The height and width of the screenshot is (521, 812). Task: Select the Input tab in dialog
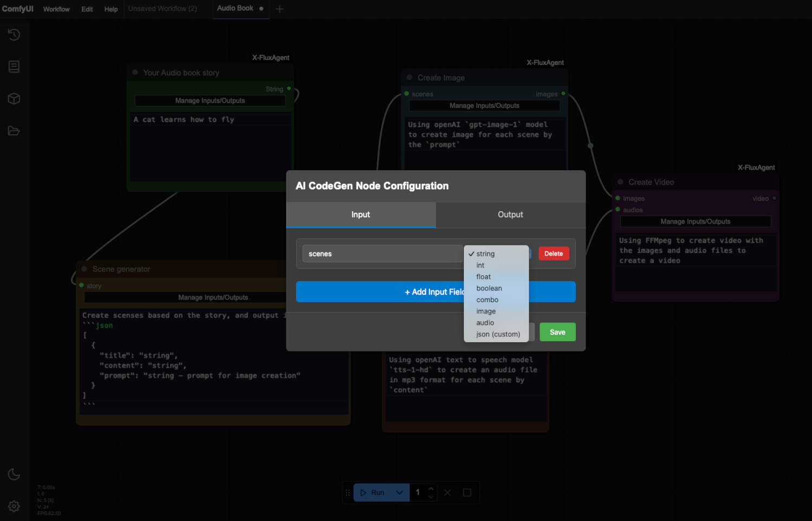[361, 214]
